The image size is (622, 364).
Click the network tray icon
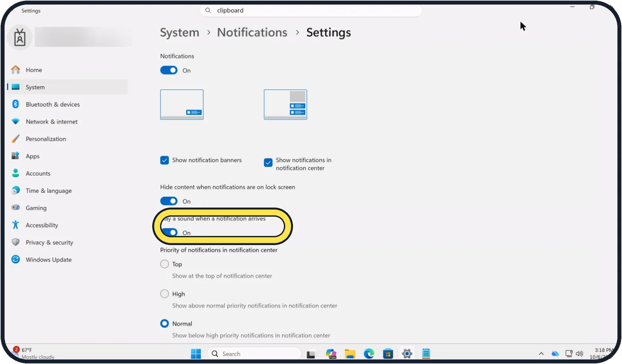pyautogui.click(x=569, y=354)
